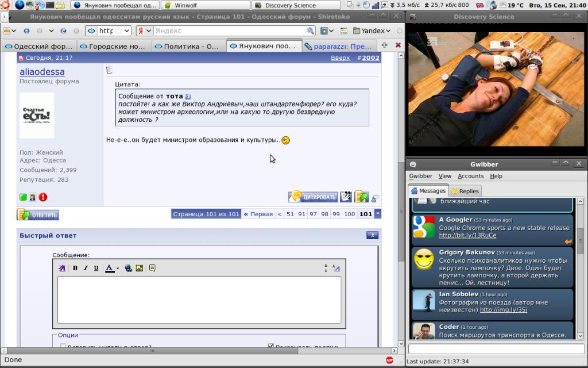
Task: Open page 100 of the thread
Action: coord(350,214)
